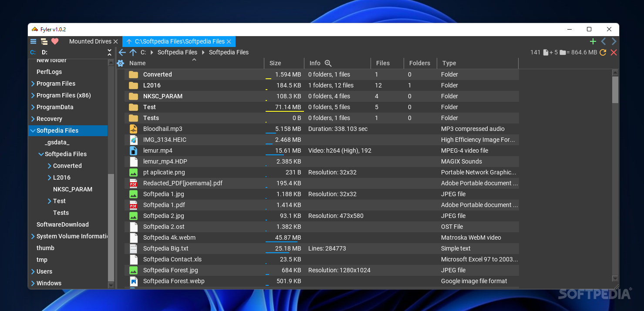Expand the L2016 tree node
The height and width of the screenshot is (311, 644).
pos(49,177)
